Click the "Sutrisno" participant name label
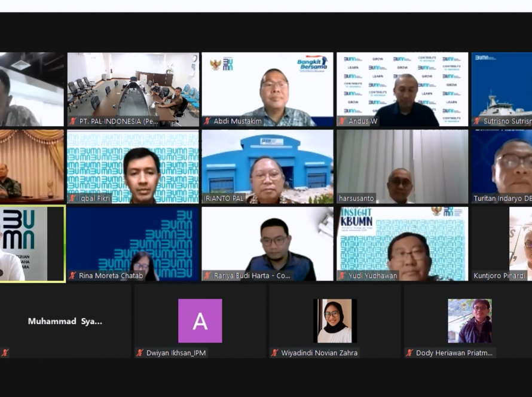The image size is (532, 397). [507, 121]
